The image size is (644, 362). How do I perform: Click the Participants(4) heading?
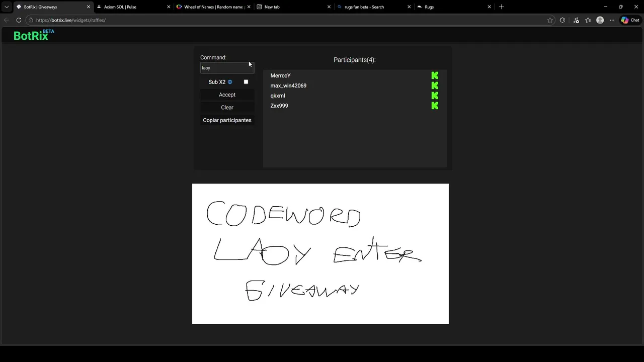(355, 60)
